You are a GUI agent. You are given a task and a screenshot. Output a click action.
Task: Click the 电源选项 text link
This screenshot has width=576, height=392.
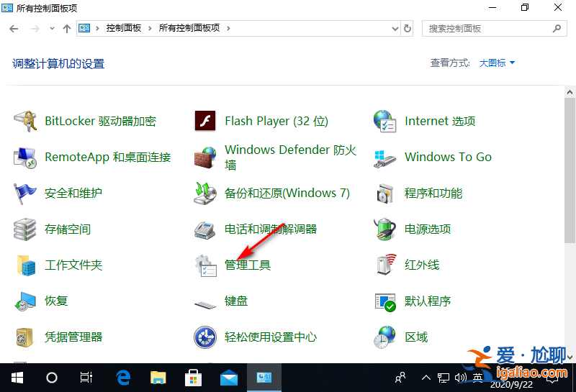(428, 229)
